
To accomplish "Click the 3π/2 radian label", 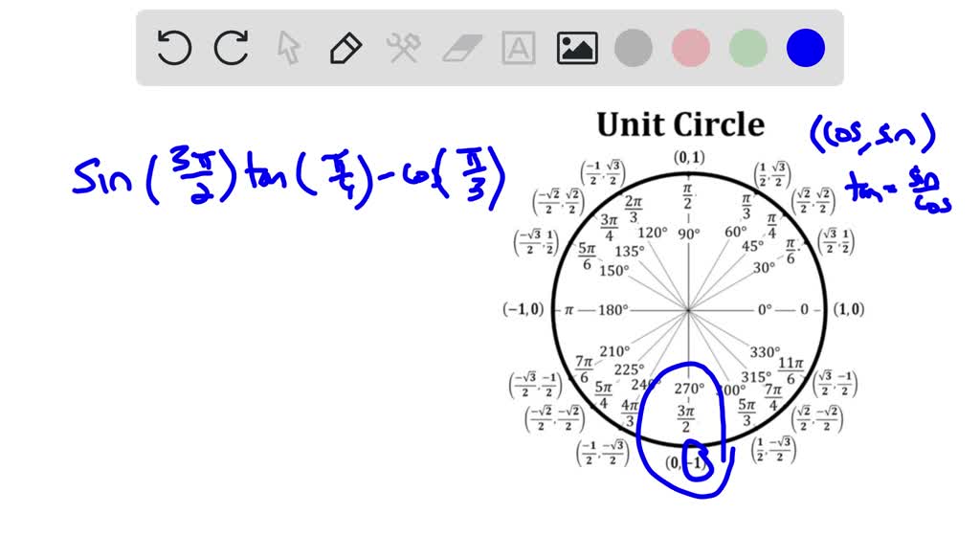I will point(685,418).
